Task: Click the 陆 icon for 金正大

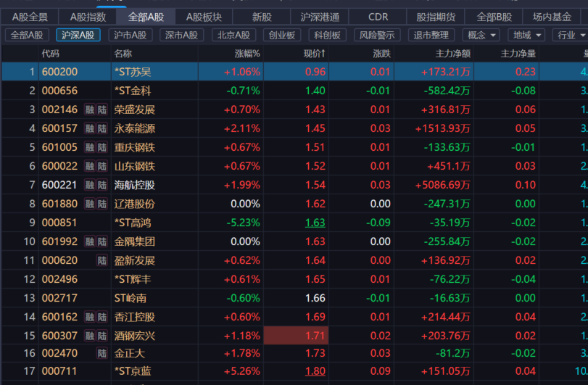Action: 102,353
